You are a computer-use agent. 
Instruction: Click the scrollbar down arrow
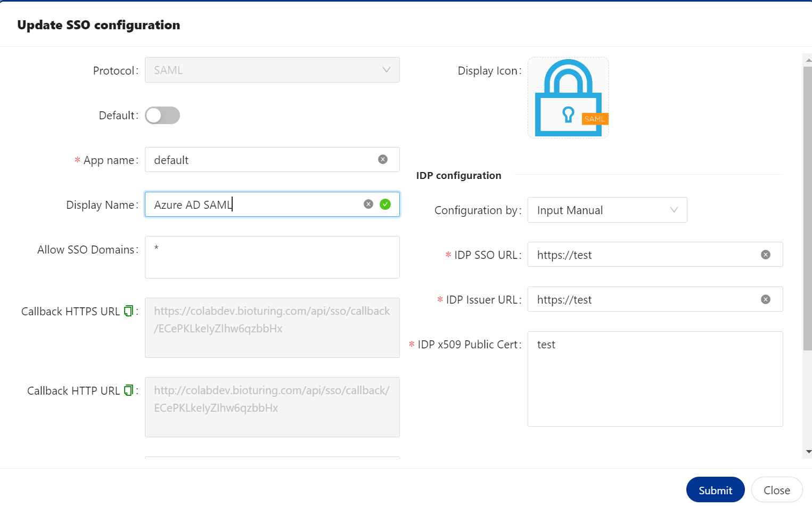click(x=808, y=452)
